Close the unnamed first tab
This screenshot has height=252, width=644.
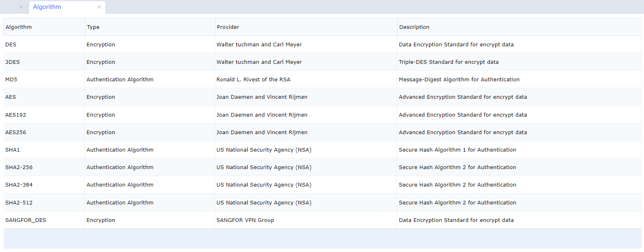21,7
